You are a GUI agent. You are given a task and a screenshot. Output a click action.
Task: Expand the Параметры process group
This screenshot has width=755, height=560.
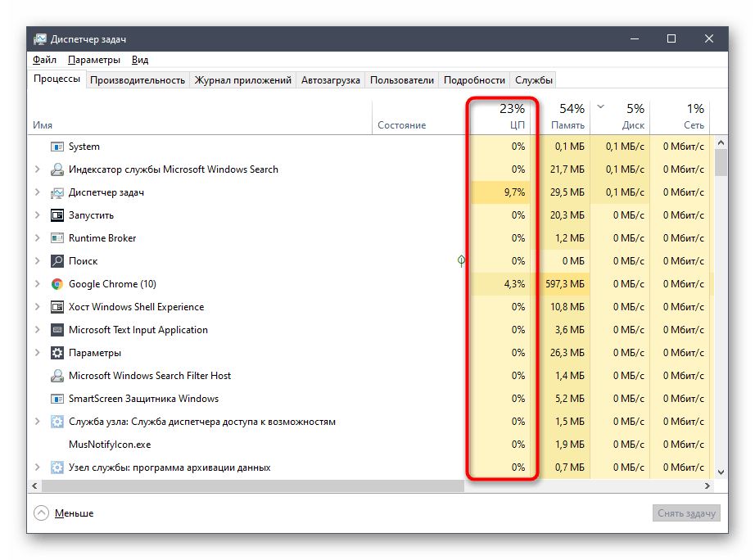click(37, 353)
